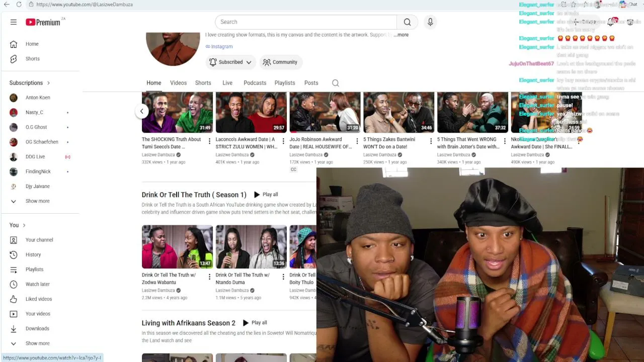Play all of Drink Or Tell The Truth
Viewport: 644px width, 362px height.
(x=266, y=195)
